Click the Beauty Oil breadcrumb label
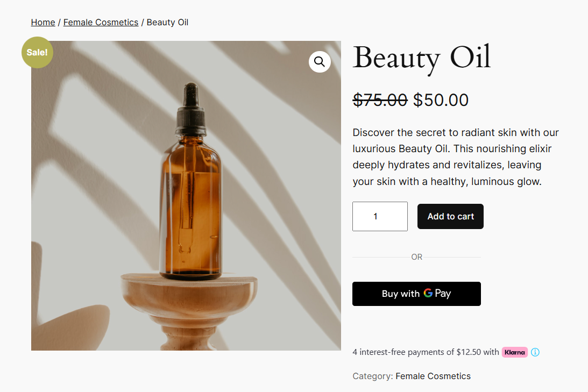This screenshot has height=392, width=588. [x=167, y=22]
